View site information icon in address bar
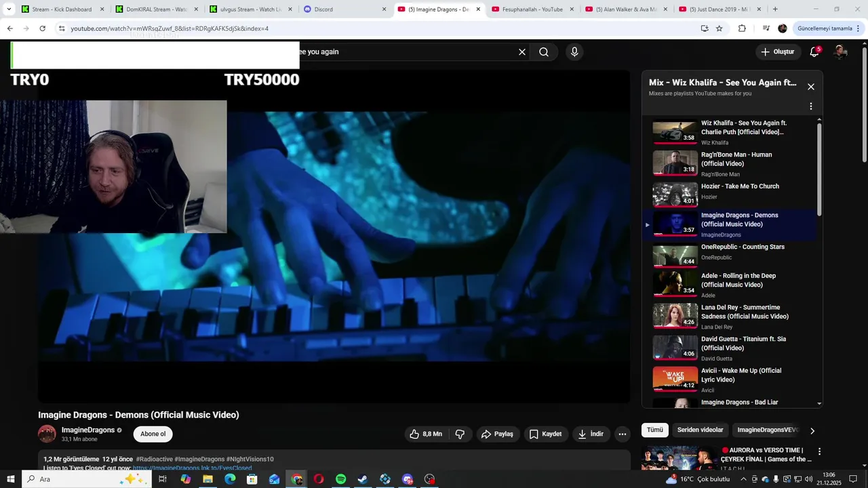This screenshot has height=488, width=868. tap(62, 28)
